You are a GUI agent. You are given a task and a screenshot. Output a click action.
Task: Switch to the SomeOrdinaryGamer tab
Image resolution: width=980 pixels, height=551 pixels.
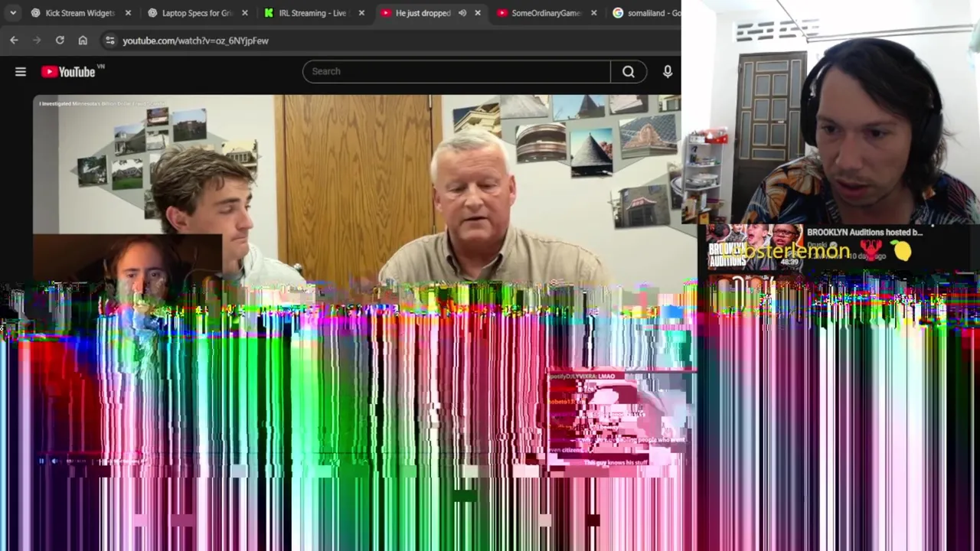tap(546, 13)
